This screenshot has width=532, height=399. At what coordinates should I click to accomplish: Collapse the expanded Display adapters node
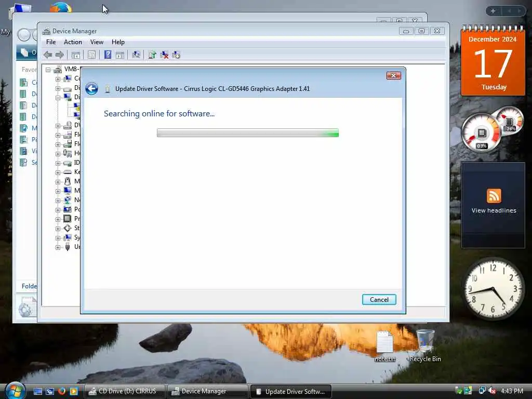58,97
